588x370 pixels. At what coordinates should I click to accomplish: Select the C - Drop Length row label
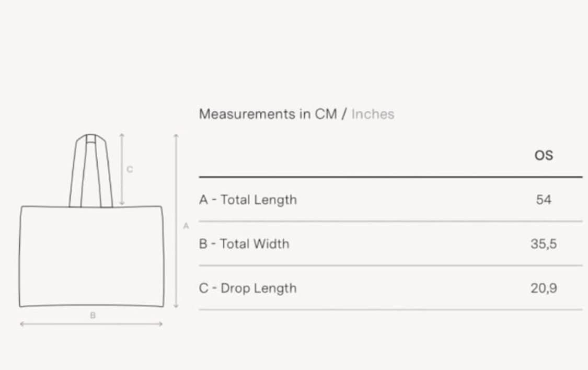(x=248, y=288)
